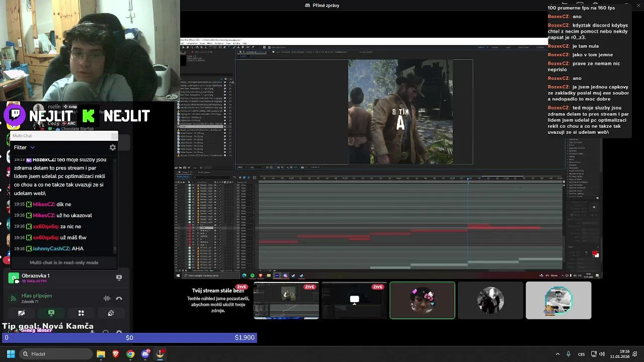Image resolution: width=644 pixels, height=362 pixels.
Task: Toggle the green screen share button
Action: coord(51,313)
